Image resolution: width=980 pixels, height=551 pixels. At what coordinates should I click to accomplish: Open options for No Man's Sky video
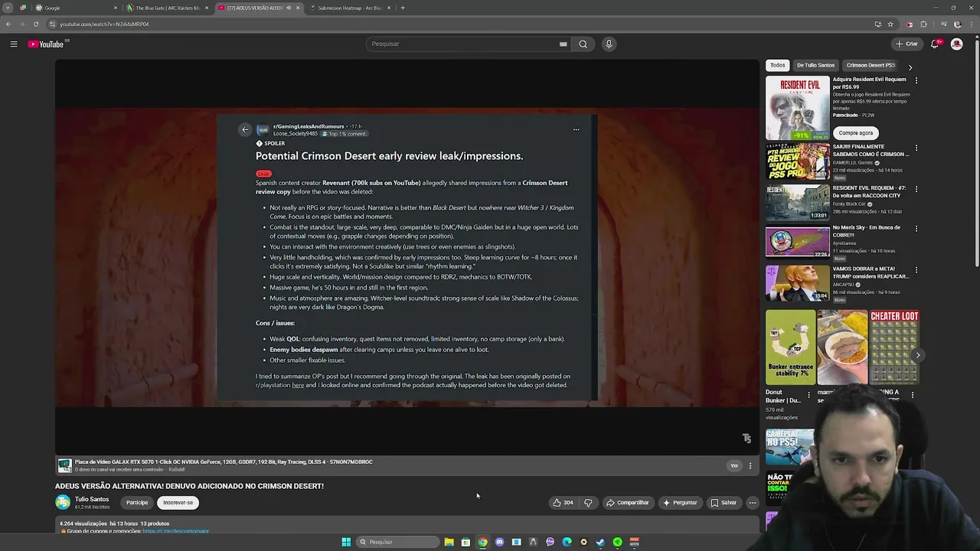pyautogui.click(x=916, y=228)
